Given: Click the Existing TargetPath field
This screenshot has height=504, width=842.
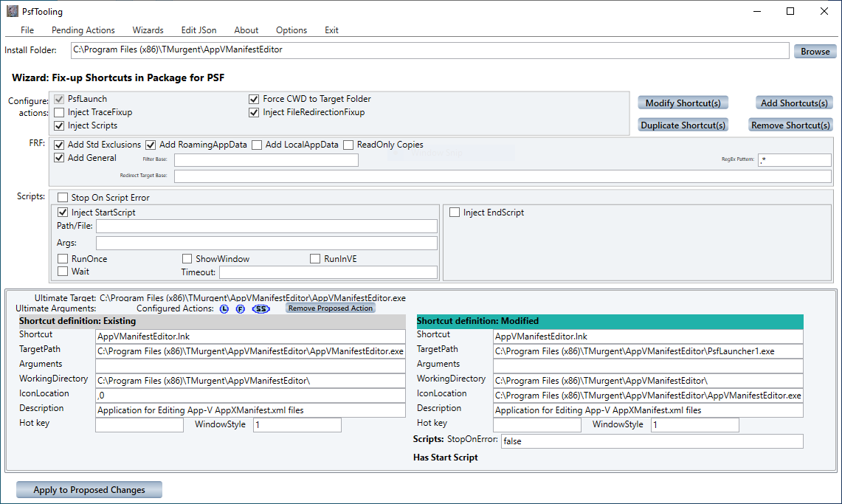Looking at the screenshot, I should click(x=251, y=351).
